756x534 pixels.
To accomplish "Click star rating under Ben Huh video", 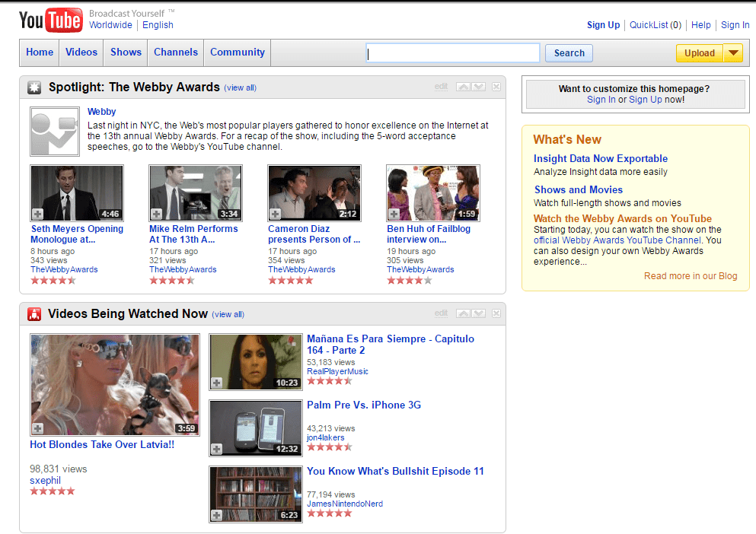I will [410, 280].
